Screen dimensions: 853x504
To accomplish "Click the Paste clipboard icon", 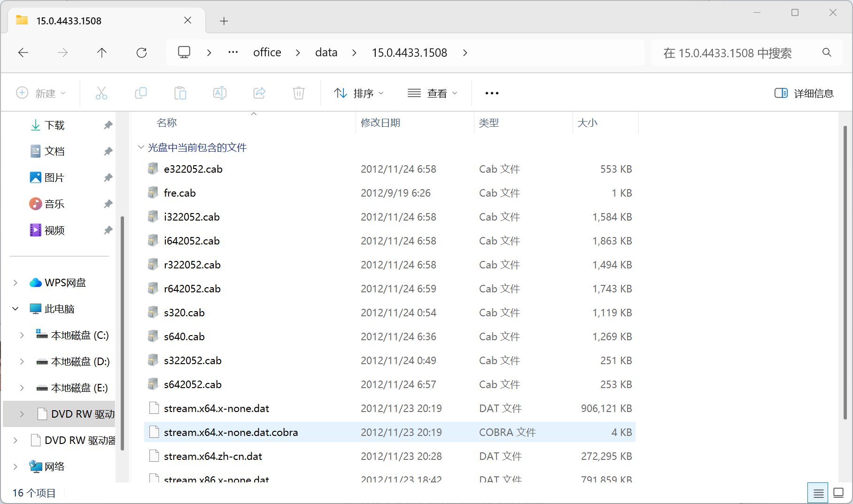I will 180,93.
